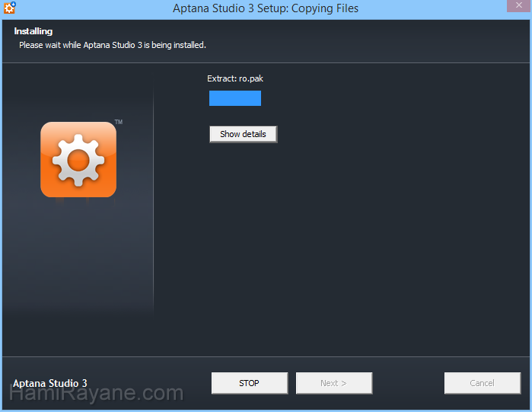Click the orange Aptana gear logo

pos(78,159)
